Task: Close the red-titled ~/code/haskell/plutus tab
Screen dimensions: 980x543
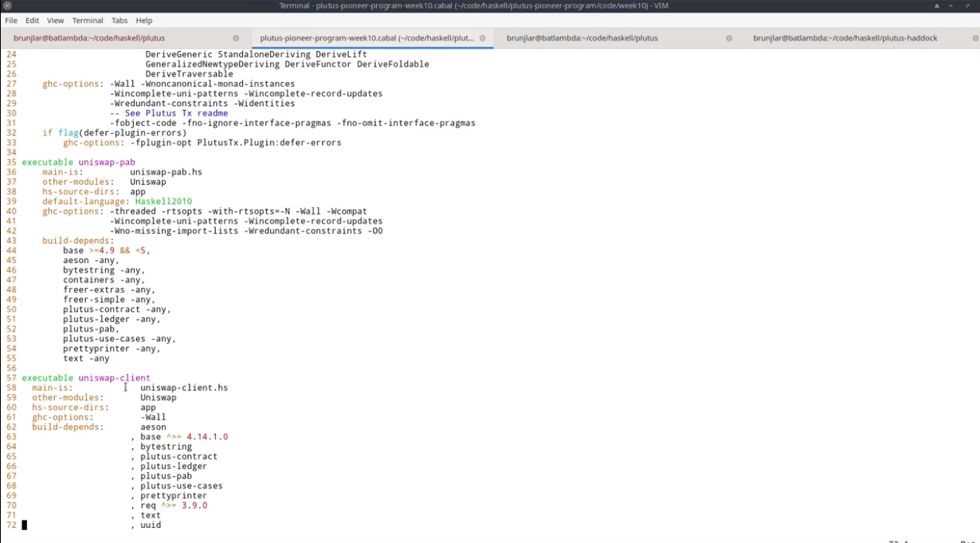Action: tap(236, 38)
